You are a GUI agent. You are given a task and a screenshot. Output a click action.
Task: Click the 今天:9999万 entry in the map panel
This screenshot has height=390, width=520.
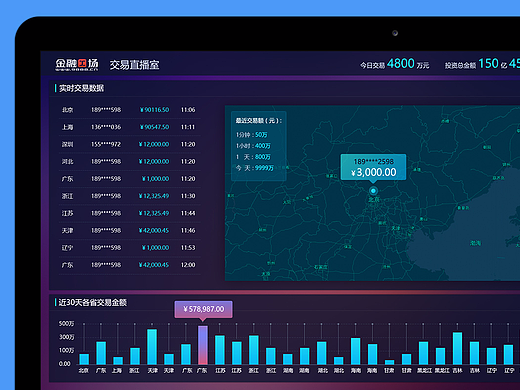tap(255, 168)
